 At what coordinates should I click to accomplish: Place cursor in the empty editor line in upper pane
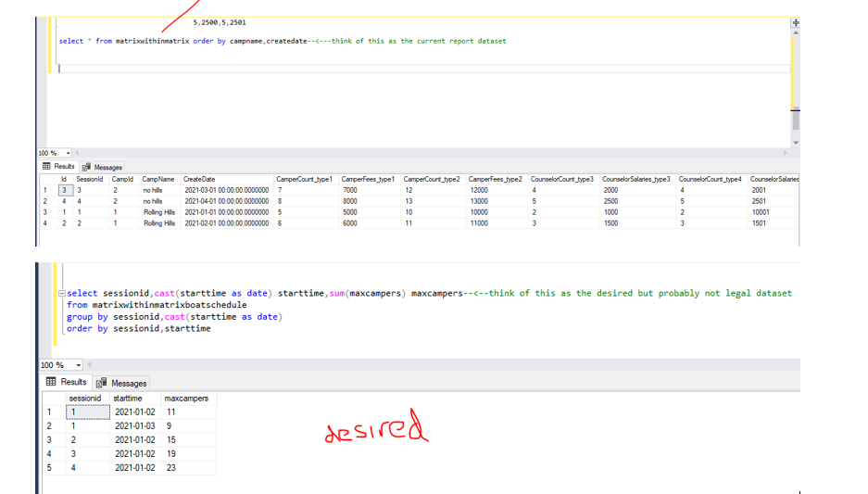(423, 69)
